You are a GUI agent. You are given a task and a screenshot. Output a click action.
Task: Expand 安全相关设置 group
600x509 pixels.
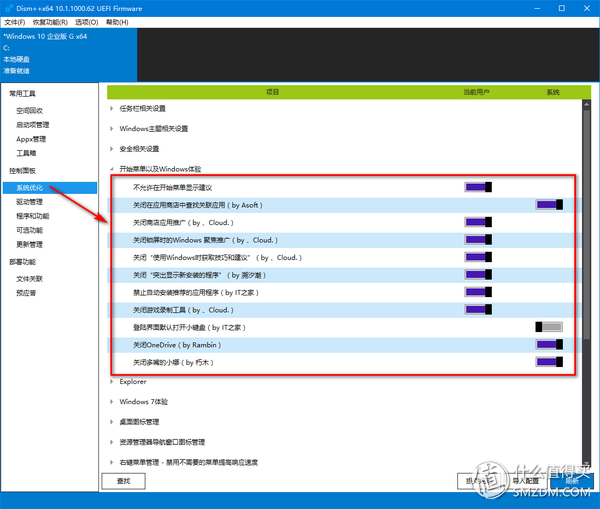tap(111, 149)
